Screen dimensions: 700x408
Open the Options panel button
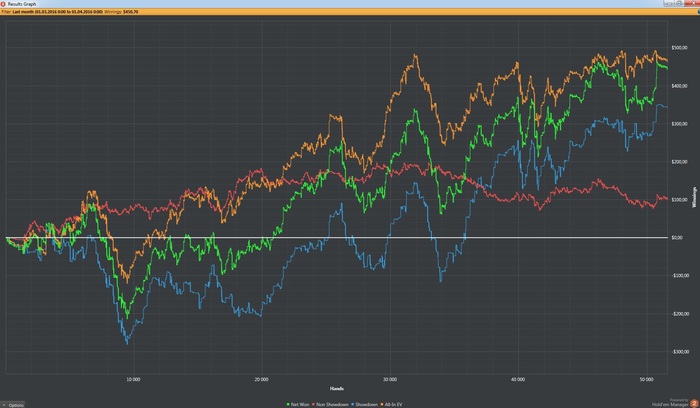pyautogui.click(x=12, y=405)
